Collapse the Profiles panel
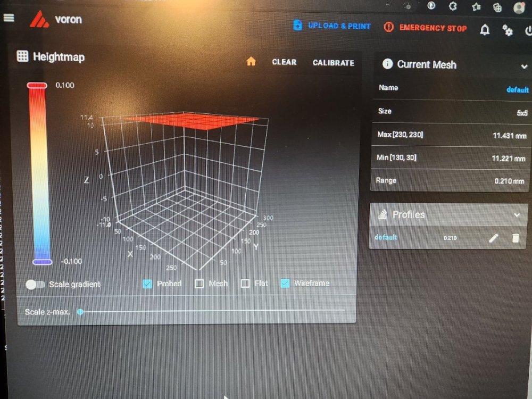Viewport: 532px width, 399px height. click(518, 214)
